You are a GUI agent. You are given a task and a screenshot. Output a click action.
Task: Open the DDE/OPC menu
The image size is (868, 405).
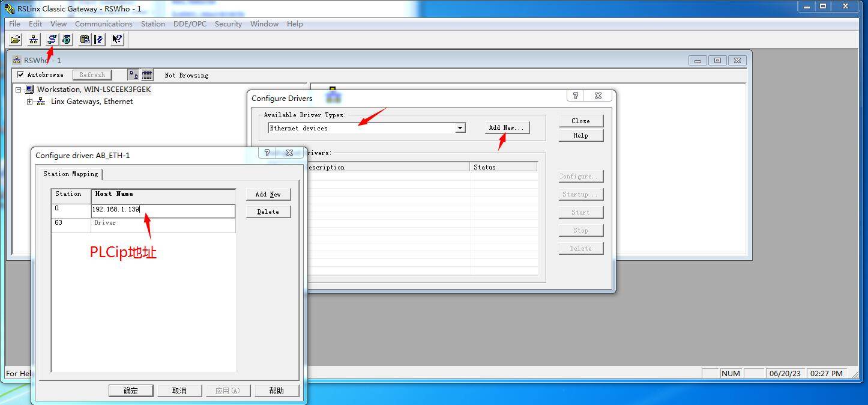[190, 24]
